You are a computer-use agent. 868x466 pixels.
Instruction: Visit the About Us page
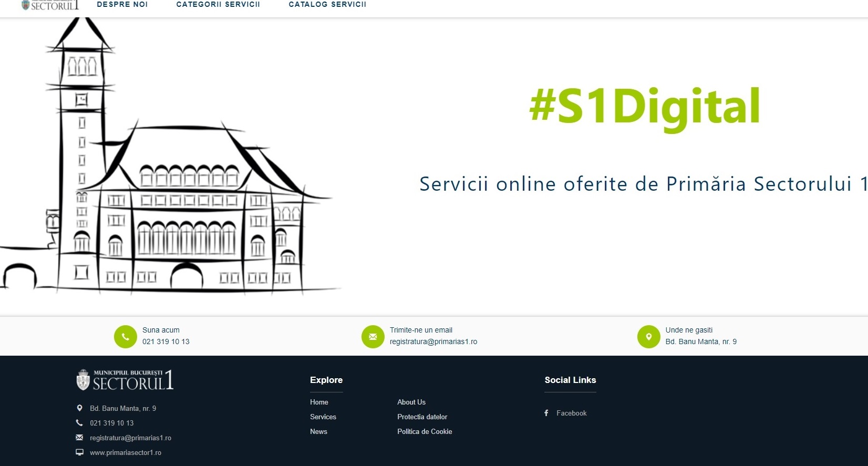coord(411,402)
